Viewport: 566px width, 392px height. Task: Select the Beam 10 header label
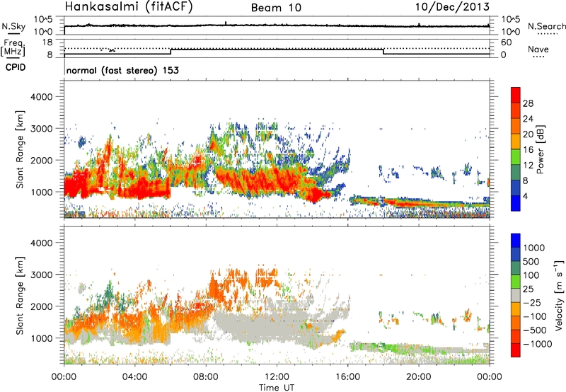tap(276, 8)
